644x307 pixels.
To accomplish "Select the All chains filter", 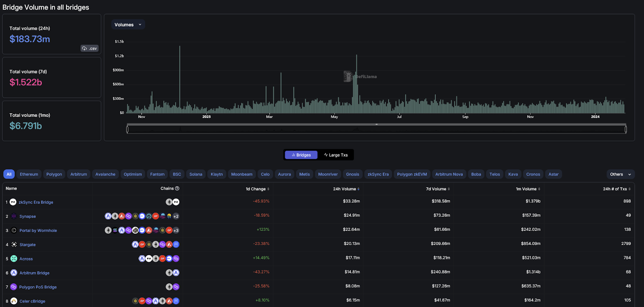I will [x=9, y=174].
